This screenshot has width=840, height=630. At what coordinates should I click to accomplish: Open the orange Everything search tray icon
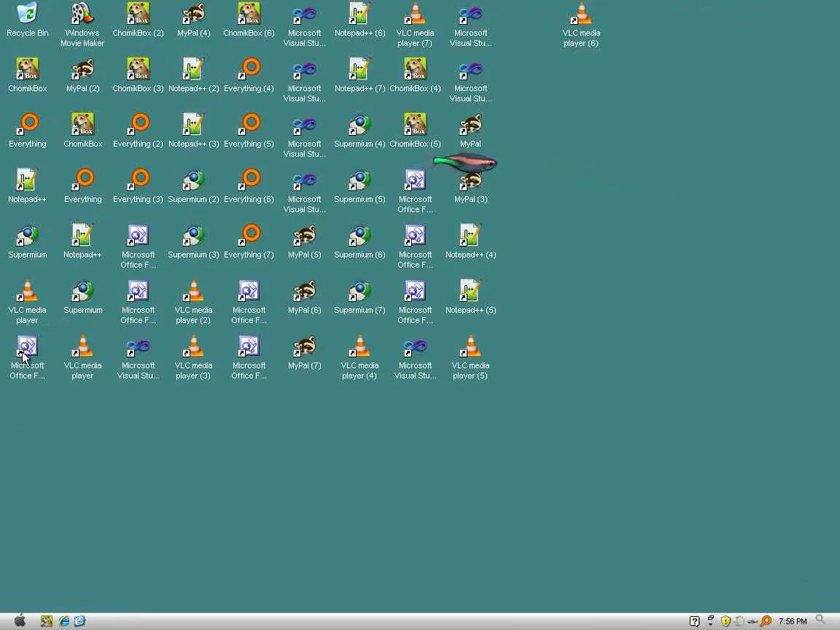coord(766,621)
